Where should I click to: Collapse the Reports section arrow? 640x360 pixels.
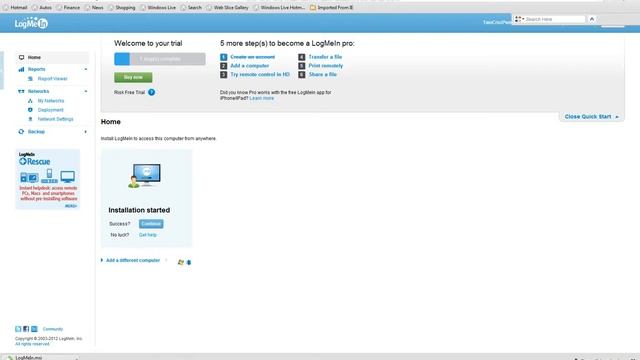coord(86,69)
